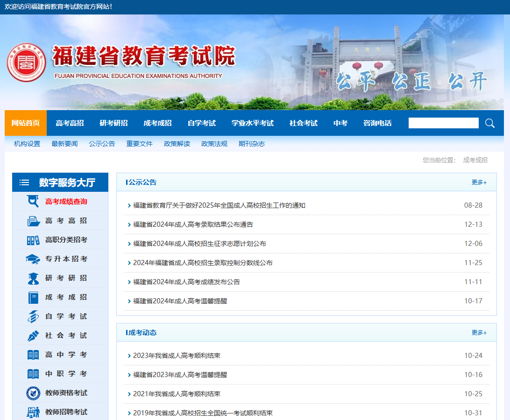The height and width of the screenshot is (420, 510).
Task: Open 福建省2024年成人高校招生征求志愿计划公布
Action: tap(199, 244)
